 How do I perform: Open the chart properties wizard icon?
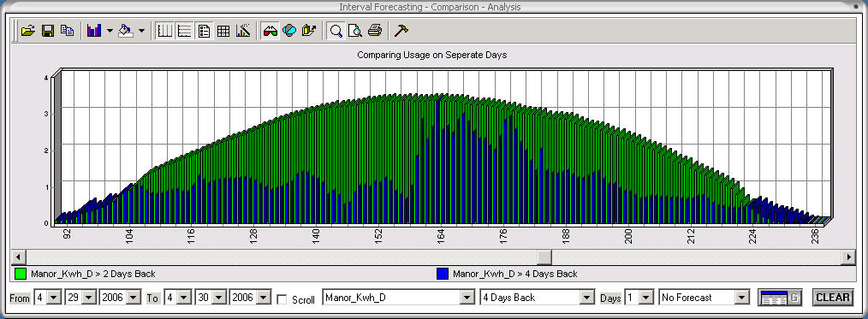coord(243,31)
